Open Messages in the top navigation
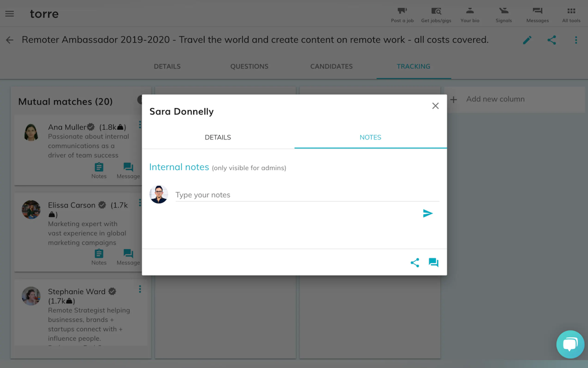The image size is (588, 368). pos(537,14)
